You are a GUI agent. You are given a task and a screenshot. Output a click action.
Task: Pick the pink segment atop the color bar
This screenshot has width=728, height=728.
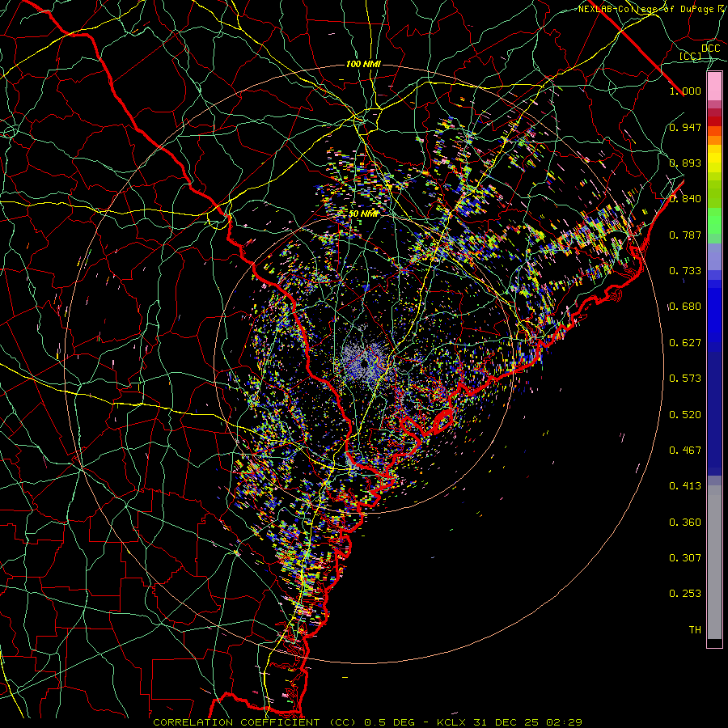pos(714,87)
